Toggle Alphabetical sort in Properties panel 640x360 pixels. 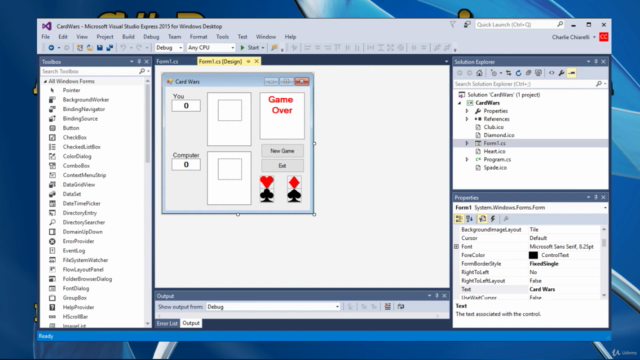tap(469, 219)
